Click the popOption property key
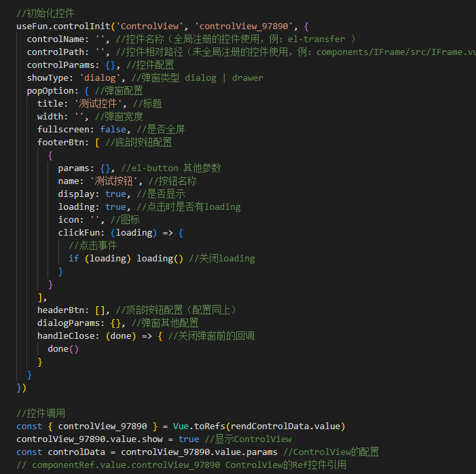 (x=52, y=90)
